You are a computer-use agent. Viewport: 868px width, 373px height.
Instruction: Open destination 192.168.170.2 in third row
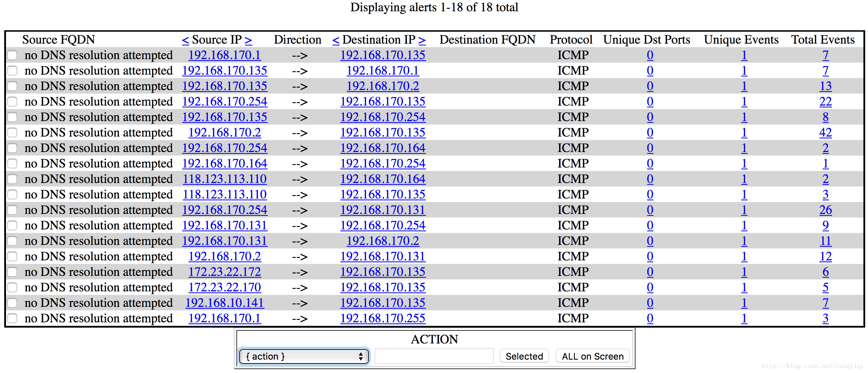pyautogui.click(x=383, y=86)
